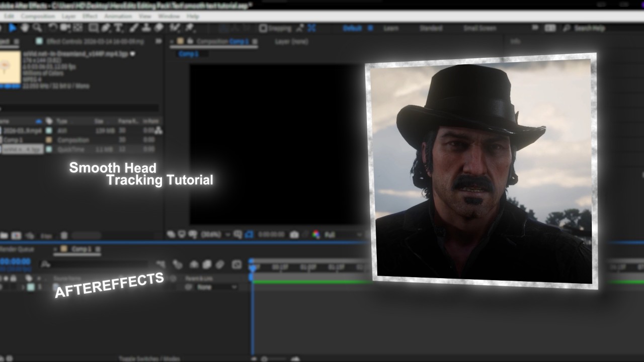This screenshot has width=644, height=362.
Task: Select the Rotation tool
Action: 52,28
